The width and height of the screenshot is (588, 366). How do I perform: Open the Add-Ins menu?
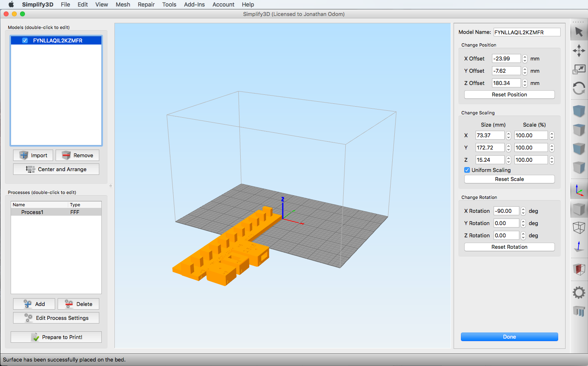[x=194, y=4]
